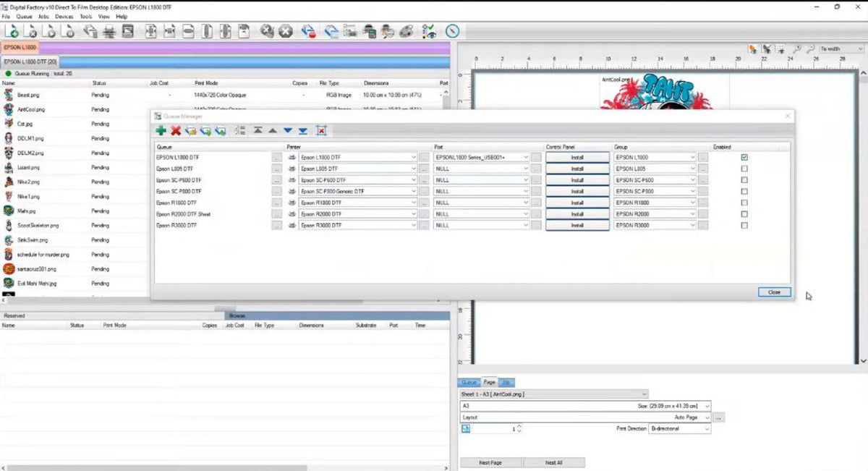
Task: Click the ellipsis button beside EPSON L1800 DTF queue name
Action: click(276, 157)
